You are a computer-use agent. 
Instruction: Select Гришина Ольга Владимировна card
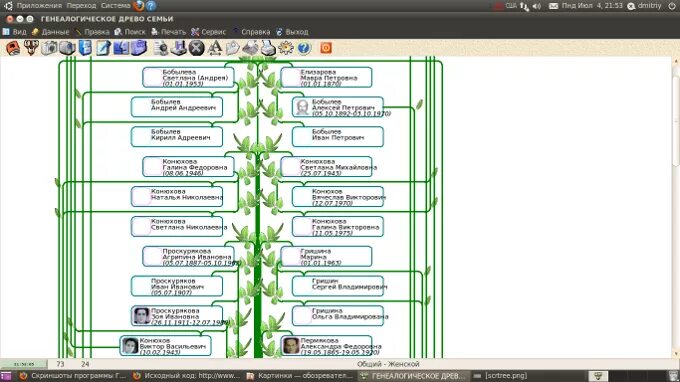tap(338, 316)
